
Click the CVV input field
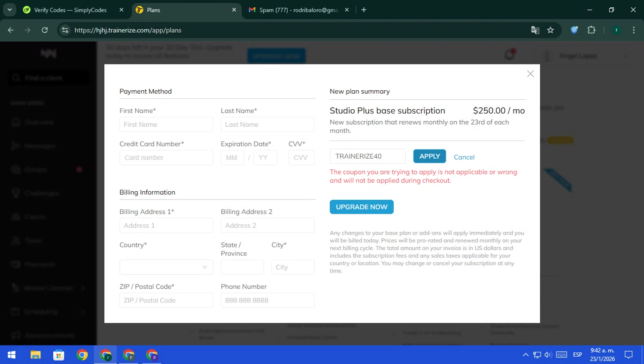pos(301,158)
